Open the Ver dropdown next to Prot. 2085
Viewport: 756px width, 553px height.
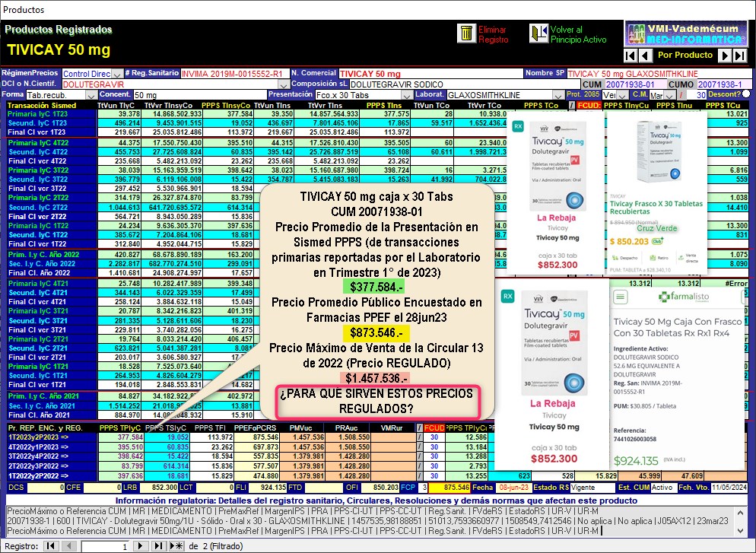pyautogui.click(x=623, y=95)
